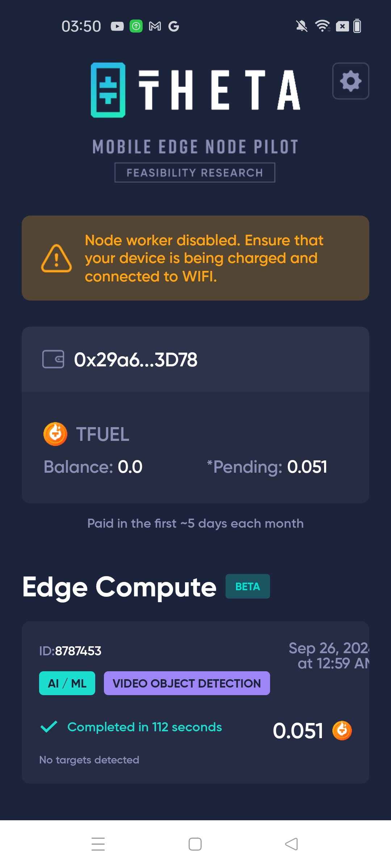Tap the WiFi status icon
Screen dimensions: 391x868
[x=322, y=26]
